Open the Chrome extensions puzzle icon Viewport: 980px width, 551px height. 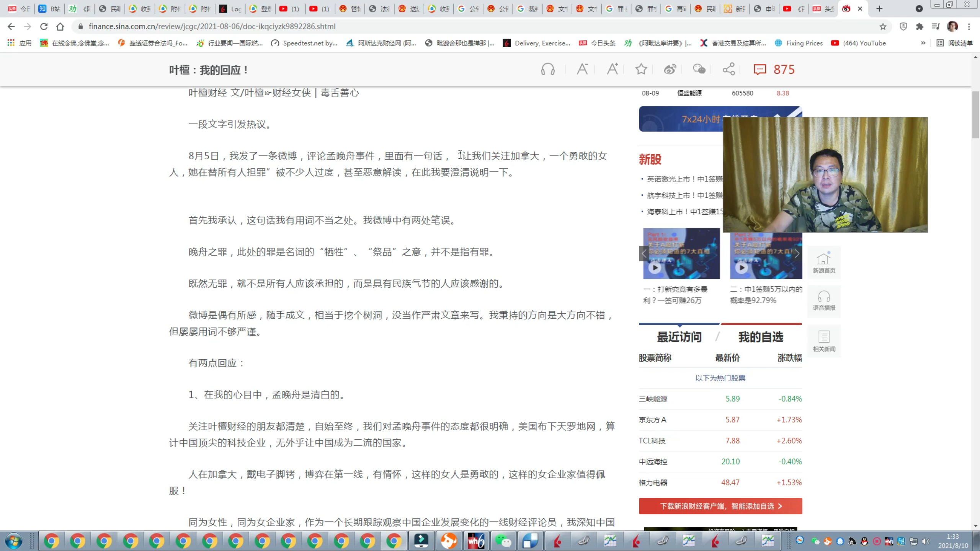(919, 26)
